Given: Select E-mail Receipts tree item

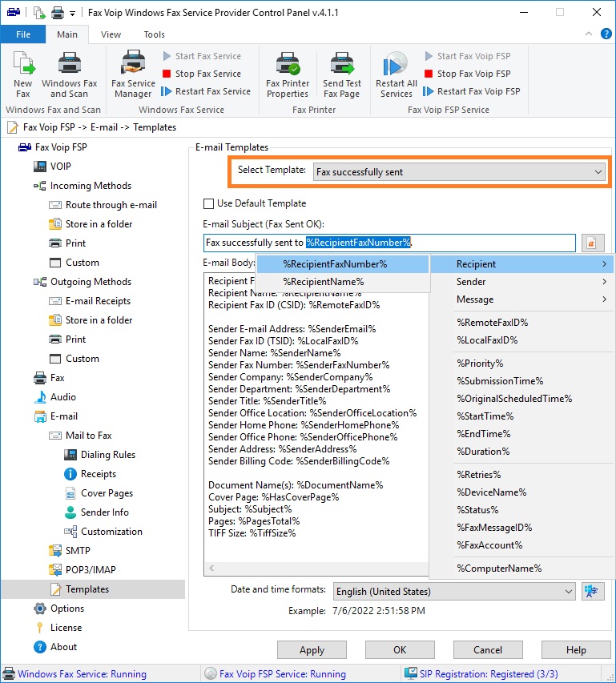Looking at the screenshot, I should [91, 301].
